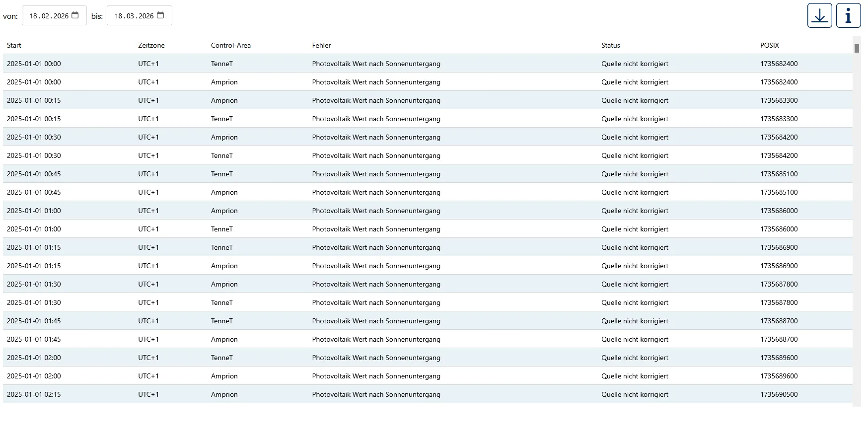
Task: Select start time 2025-01-01 00:45 in Amprion row
Action: [34, 192]
